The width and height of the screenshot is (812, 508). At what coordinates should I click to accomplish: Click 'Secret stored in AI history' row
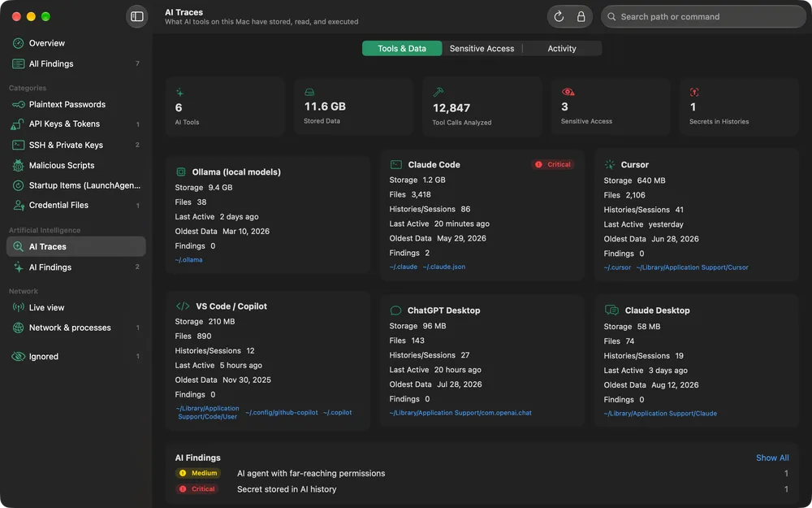pos(482,488)
